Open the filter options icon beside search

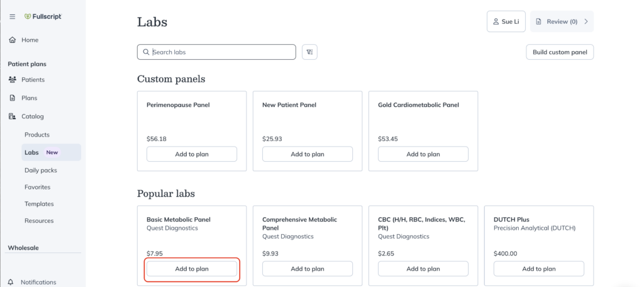pyautogui.click(x=309, y=52)
